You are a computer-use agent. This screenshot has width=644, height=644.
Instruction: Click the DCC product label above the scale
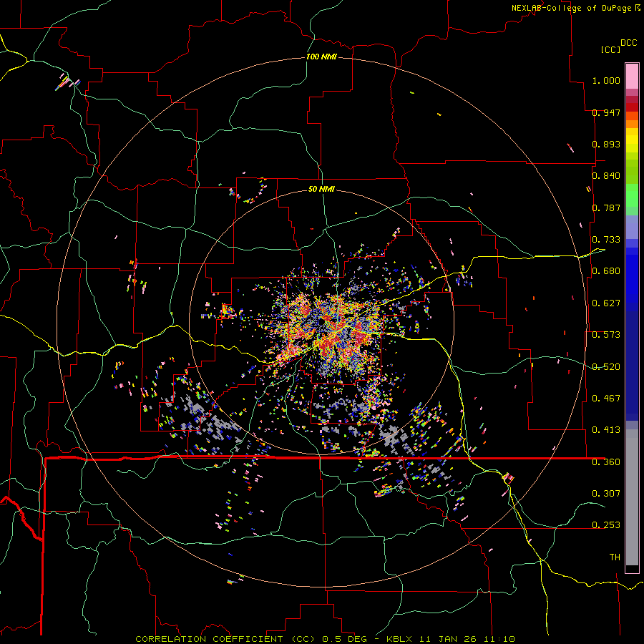pyautogui.click(x=628, y=43)
